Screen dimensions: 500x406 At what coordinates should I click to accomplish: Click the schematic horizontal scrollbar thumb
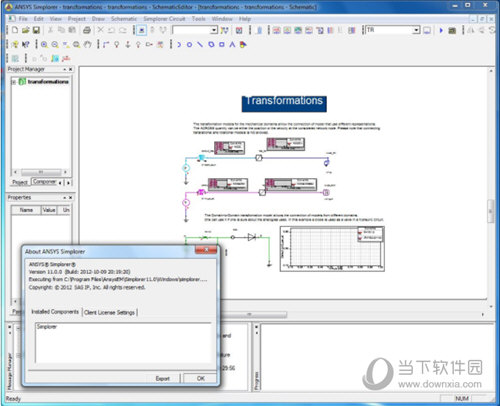coord(249,314)
